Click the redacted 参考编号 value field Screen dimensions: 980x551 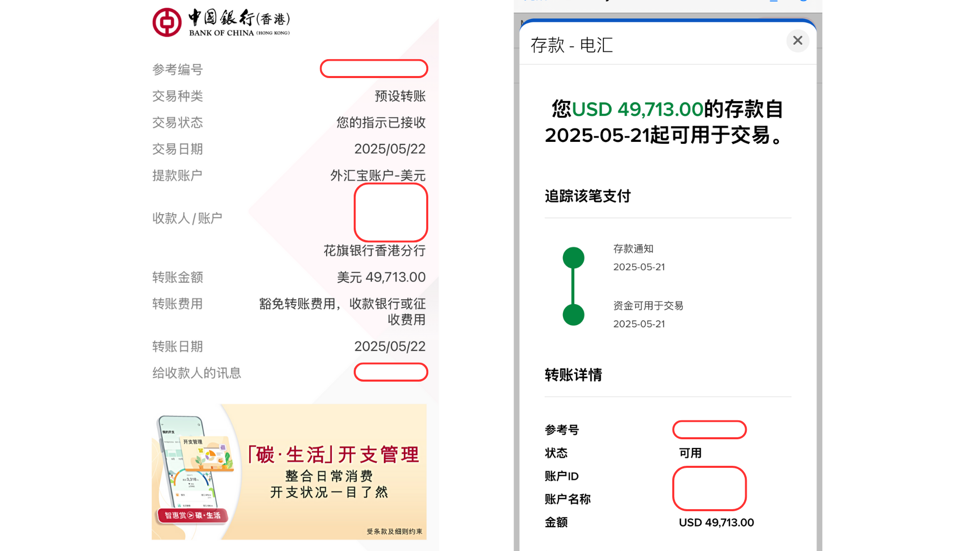tap(374, 69)
